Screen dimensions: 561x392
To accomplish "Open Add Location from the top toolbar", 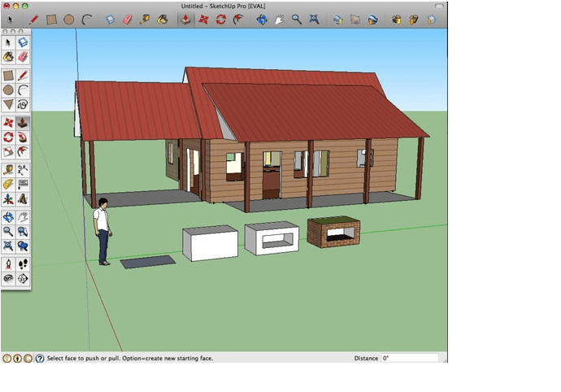I will click(337, 20).
